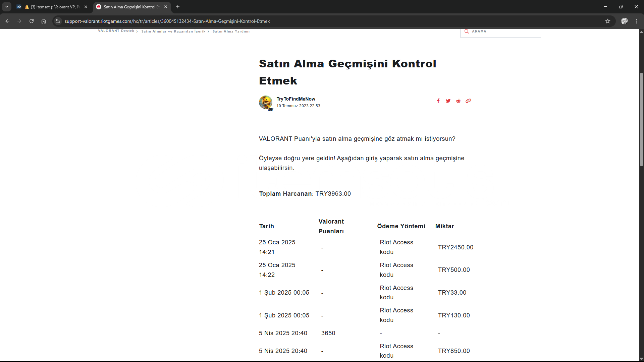Click the author avatar image

coord(266,102)
